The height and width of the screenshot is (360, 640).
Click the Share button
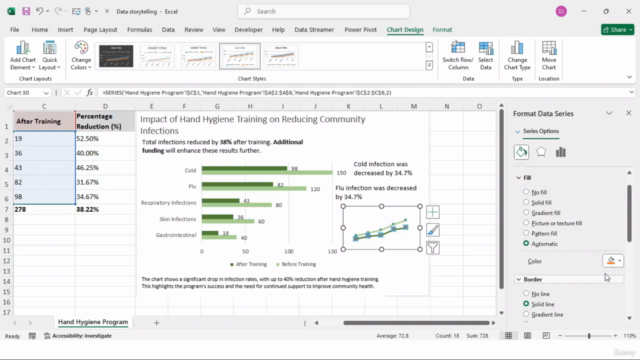[x=617, y=29]
